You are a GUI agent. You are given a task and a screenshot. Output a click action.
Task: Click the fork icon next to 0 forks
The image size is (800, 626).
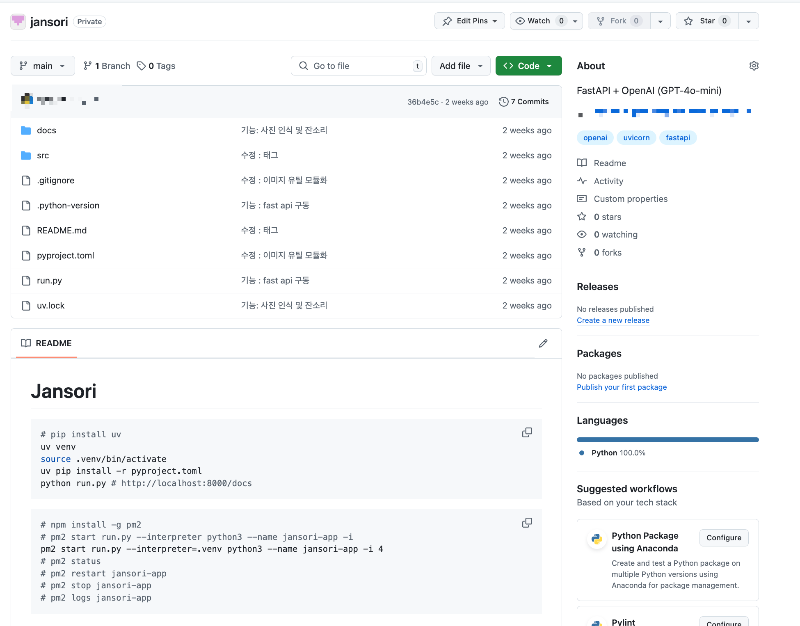click(582, 252)
